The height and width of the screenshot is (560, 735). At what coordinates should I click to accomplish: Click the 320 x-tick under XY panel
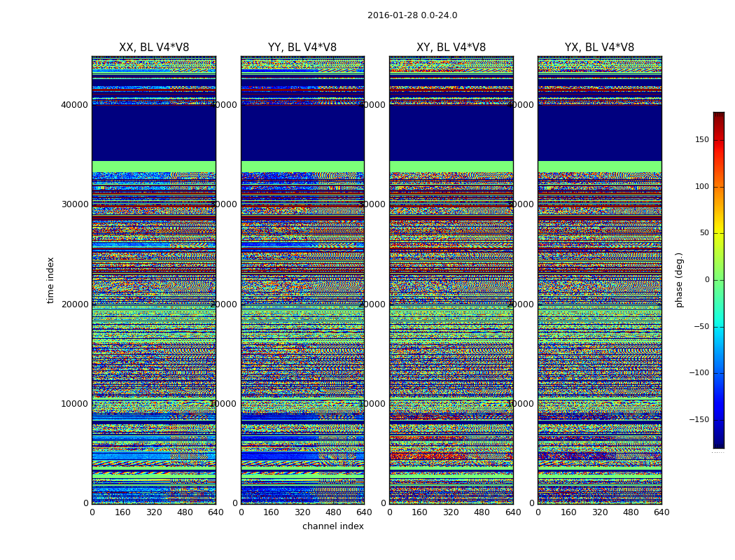pos(451,512)
